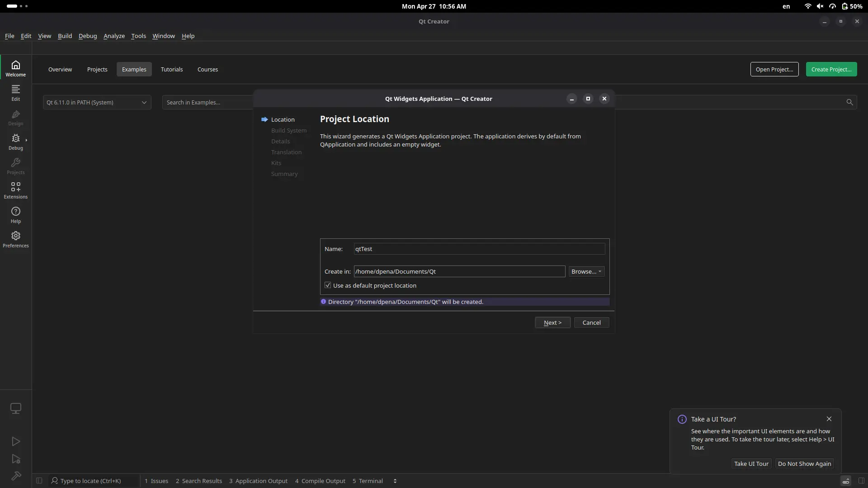
Task: Click the muted volume icon in top bar
Action: [x=820, y=6]
